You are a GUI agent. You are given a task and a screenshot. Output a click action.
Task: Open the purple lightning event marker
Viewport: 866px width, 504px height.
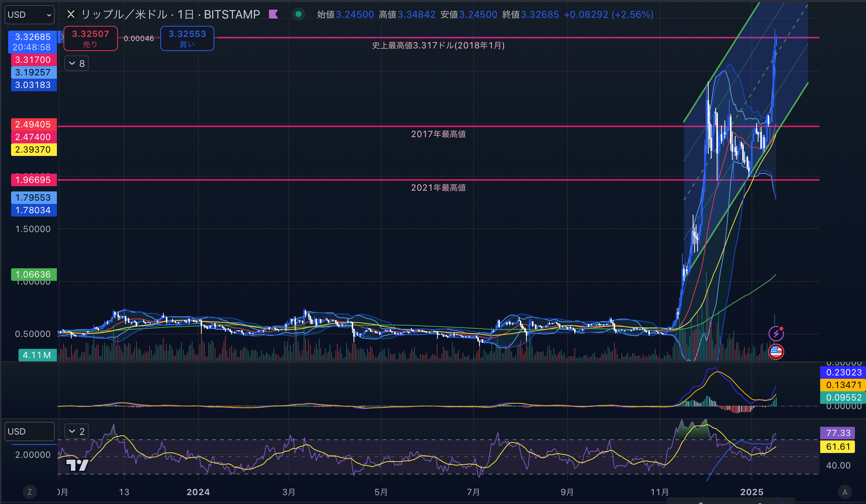click(776, 334)
